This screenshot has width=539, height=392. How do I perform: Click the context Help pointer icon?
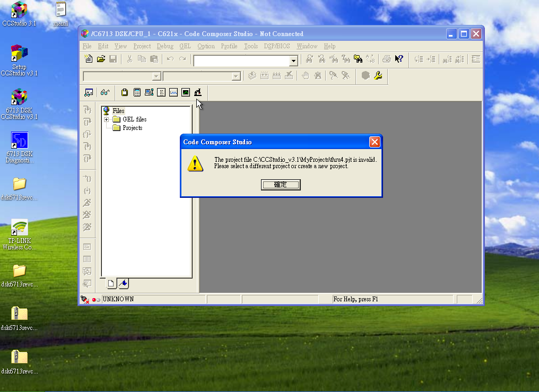[x=399, y=59]
